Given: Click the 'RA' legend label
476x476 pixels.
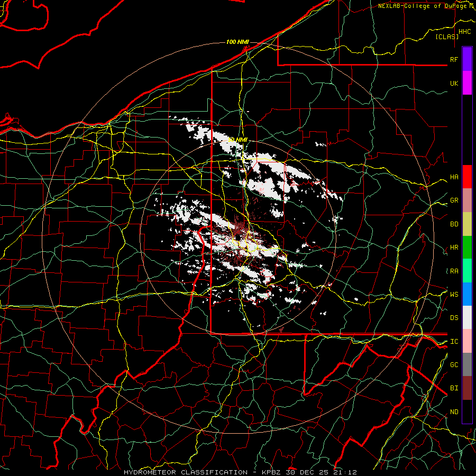Looking at the screenshot, I should click(454, 271).
